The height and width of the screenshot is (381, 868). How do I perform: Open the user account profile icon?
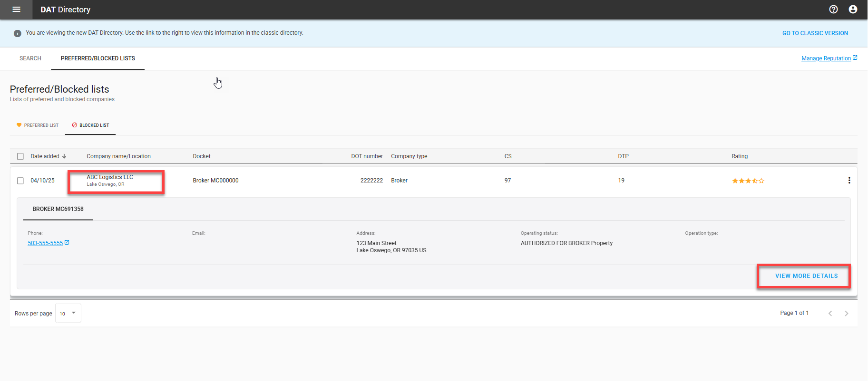pyautogui.click(x=853, y=10)
